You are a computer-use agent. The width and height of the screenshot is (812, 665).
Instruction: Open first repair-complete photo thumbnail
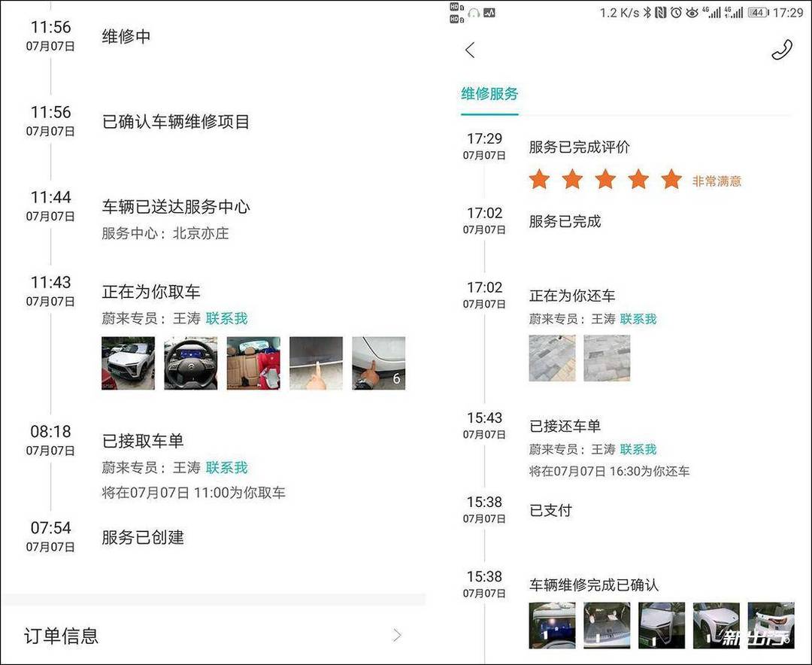[552, 625]
